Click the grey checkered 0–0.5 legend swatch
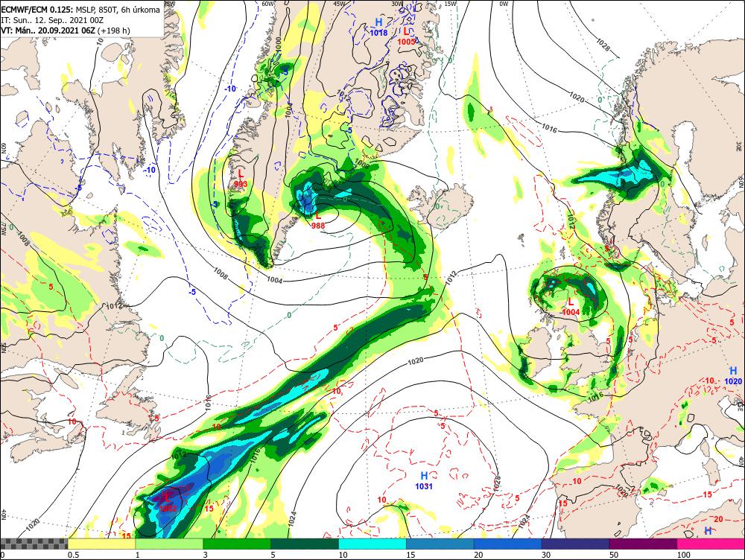Viewport: 745px width, 560px height. pos(34,544)
